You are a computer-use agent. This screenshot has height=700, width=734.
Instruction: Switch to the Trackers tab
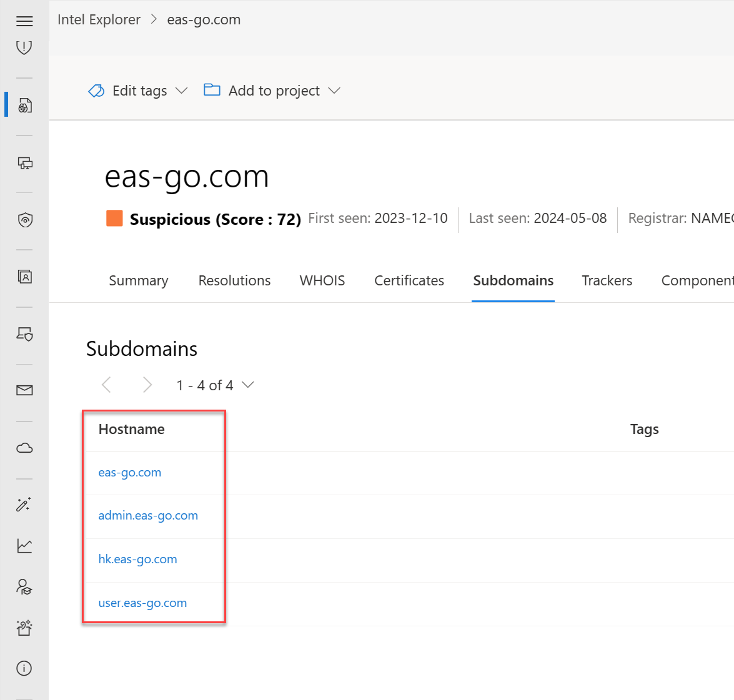[x=607, y=280]
